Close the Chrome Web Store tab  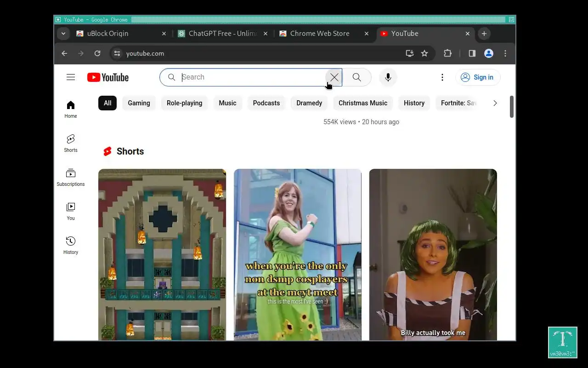point(366,34)
